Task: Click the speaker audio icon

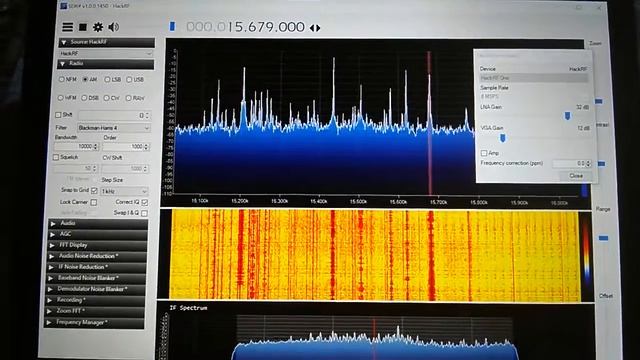Action: coord(113,27)
